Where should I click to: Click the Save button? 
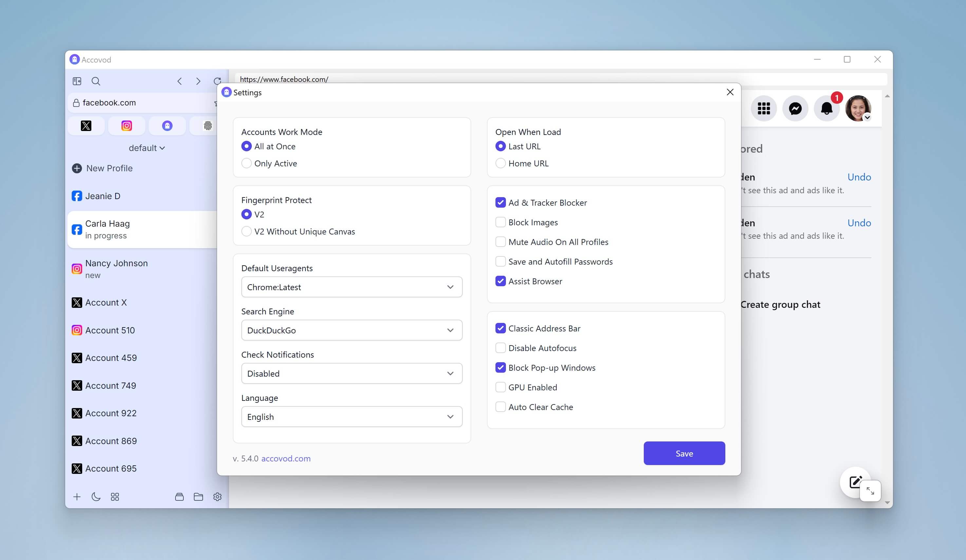(684, 453)
